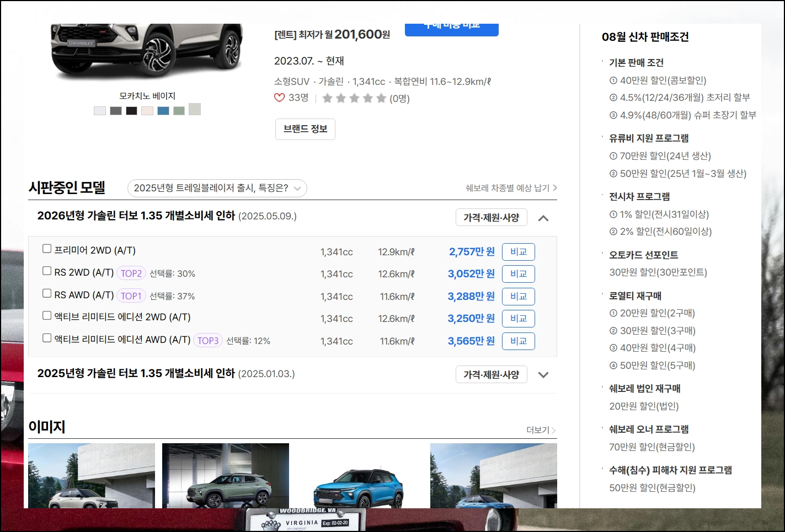Check the 프리미어 2WD (A/T) checkbox

pyautogui.click(x=47, y=249)
